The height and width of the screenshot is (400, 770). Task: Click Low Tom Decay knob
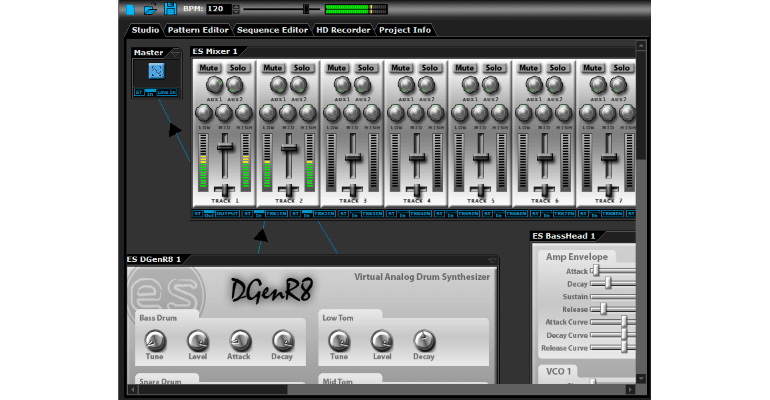tap(424, 340)
